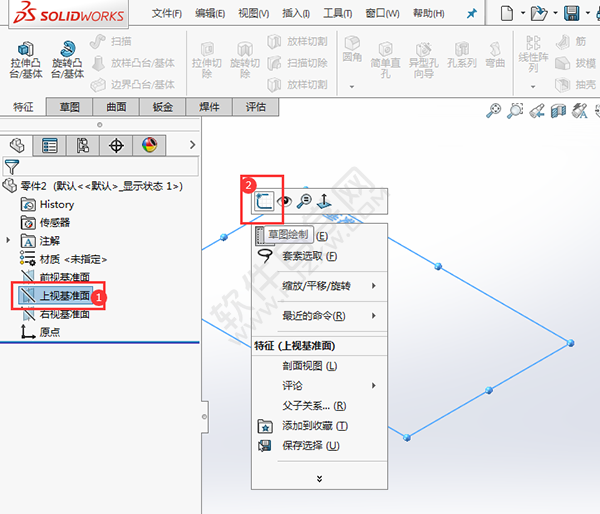Click Previous View icon in view toolbar
Screen dimensions: 600x514
coord(537,111)
